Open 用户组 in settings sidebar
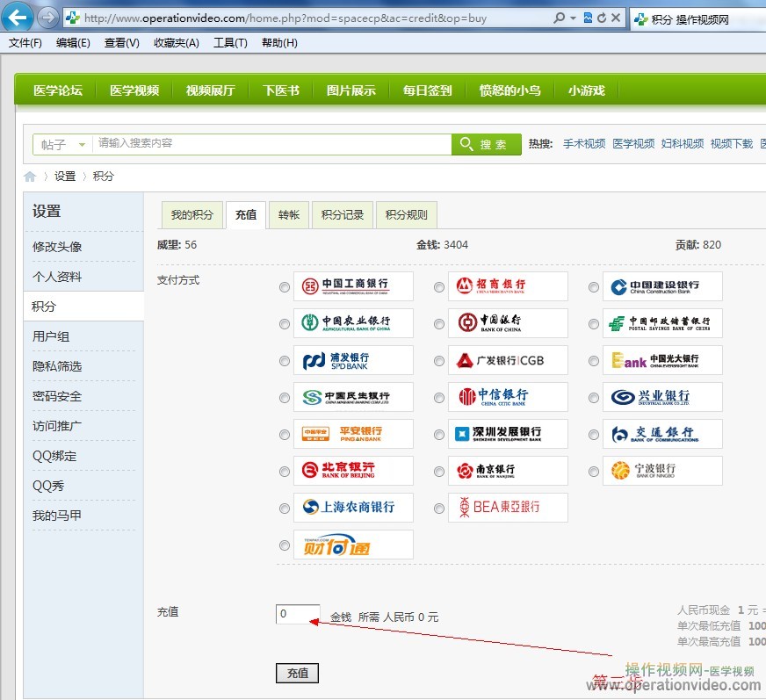 [x=51, y=336]
